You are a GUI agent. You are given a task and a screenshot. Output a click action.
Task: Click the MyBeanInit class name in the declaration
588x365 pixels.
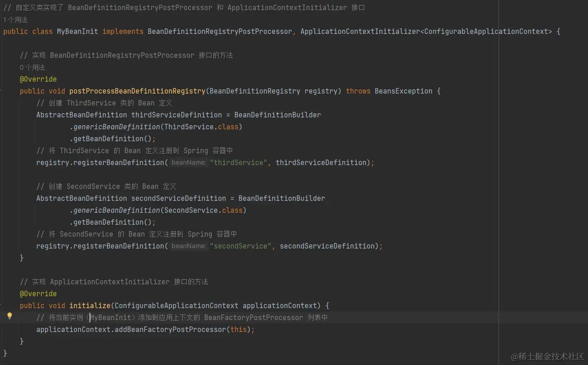point(78,32)
